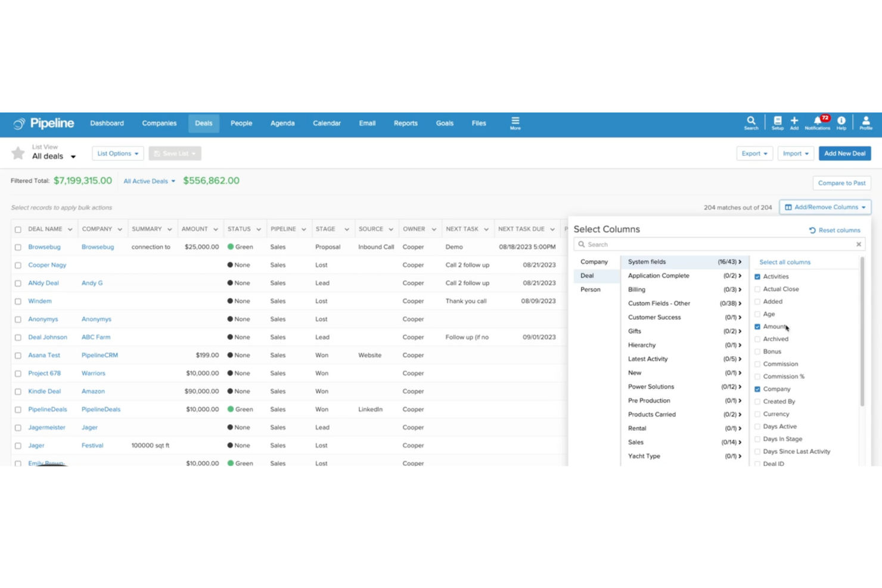This screenshot has height=588, width=882.
Task: Open the List Options dropdown
Action: (x=118, y=154)
